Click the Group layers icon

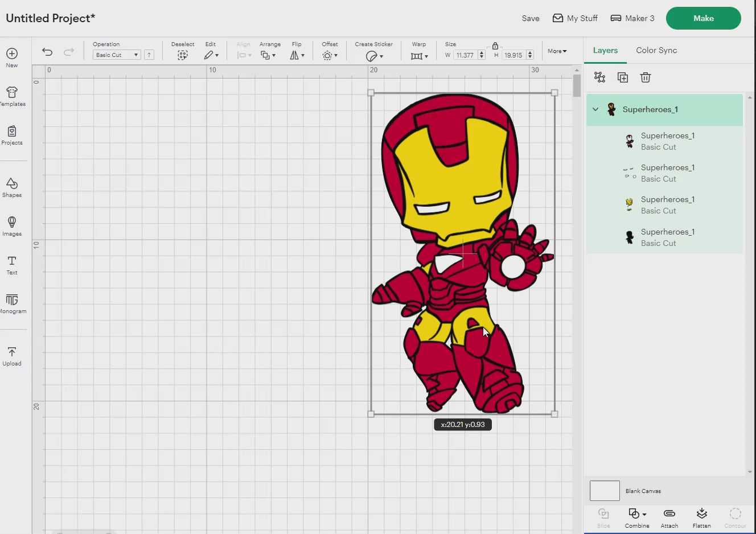[x=599, y=77]
